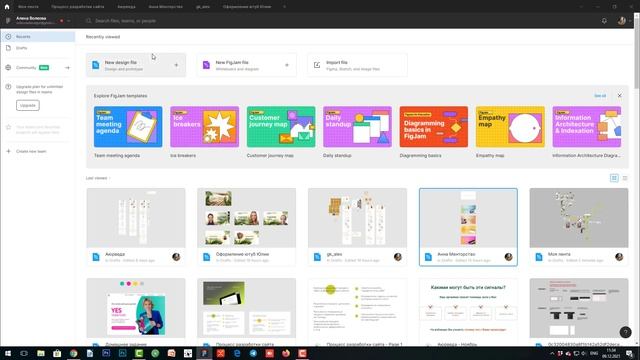640x360 pixels.
Task: Click owner avatar on the gk_alex card
Action: [x=398, y=257]
